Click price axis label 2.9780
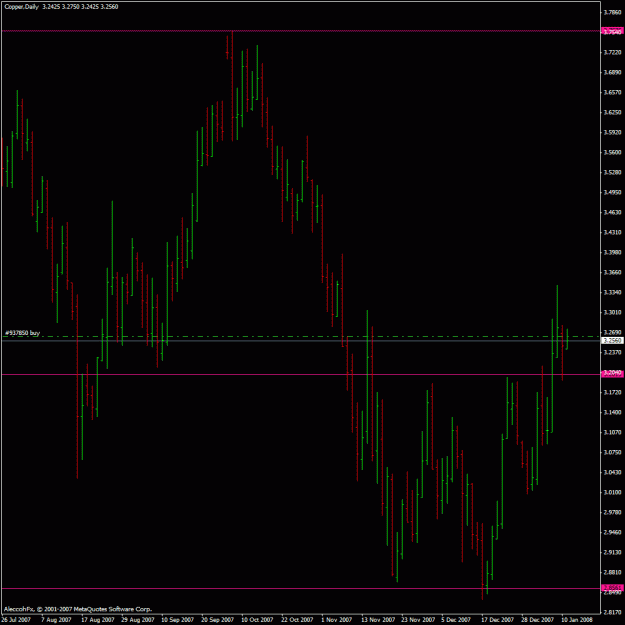Image resolution: width=625 pixels, height=625 pixels. [612, 512]
